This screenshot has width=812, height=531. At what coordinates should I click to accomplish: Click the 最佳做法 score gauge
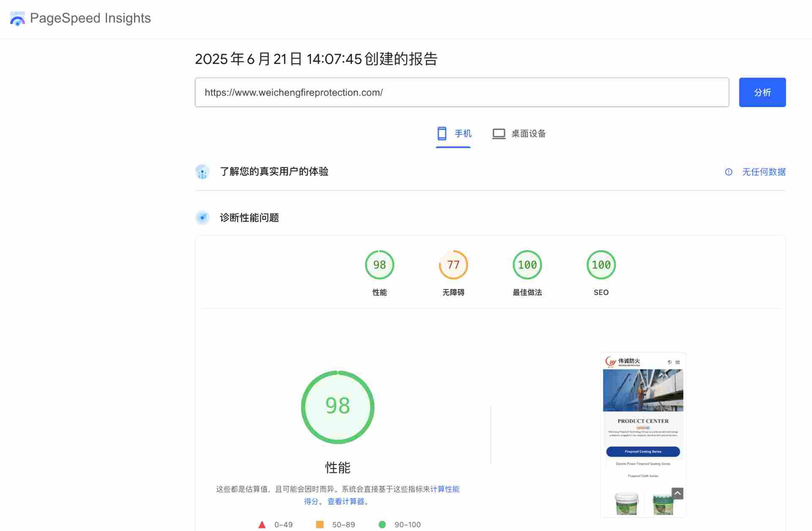pyautogui.click(x=527, y=264)
